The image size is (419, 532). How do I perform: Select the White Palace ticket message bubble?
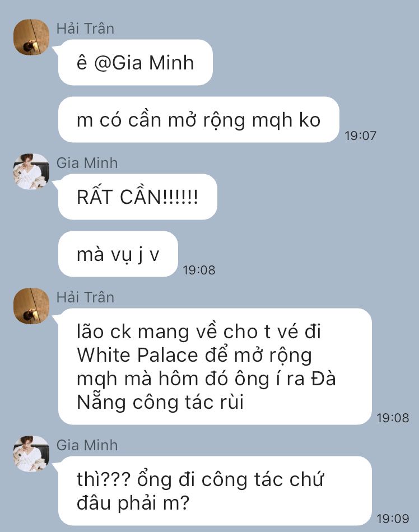click(215, 366)
